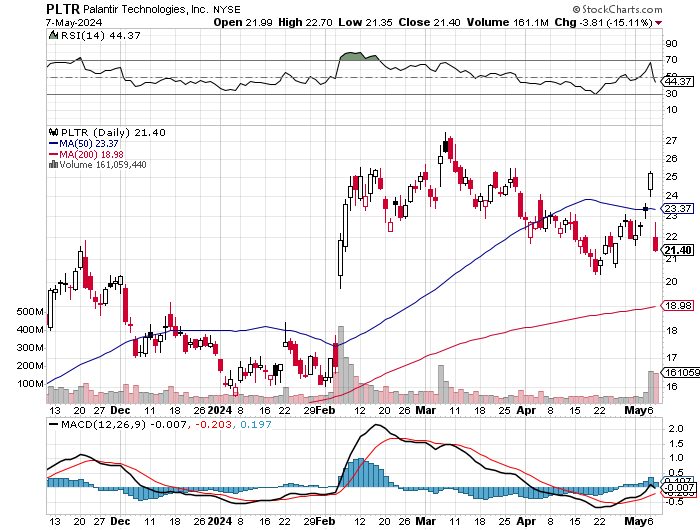700x530 pixels.
Task: Click the red -0.203 MACD signal value
Action: tap(212, 424)
